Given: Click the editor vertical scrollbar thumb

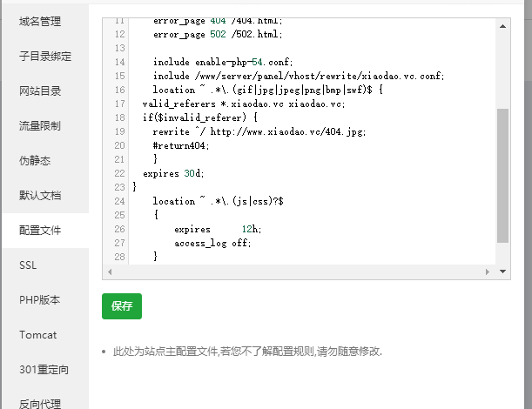Looking at the screenshot, I should coord(502,174).
